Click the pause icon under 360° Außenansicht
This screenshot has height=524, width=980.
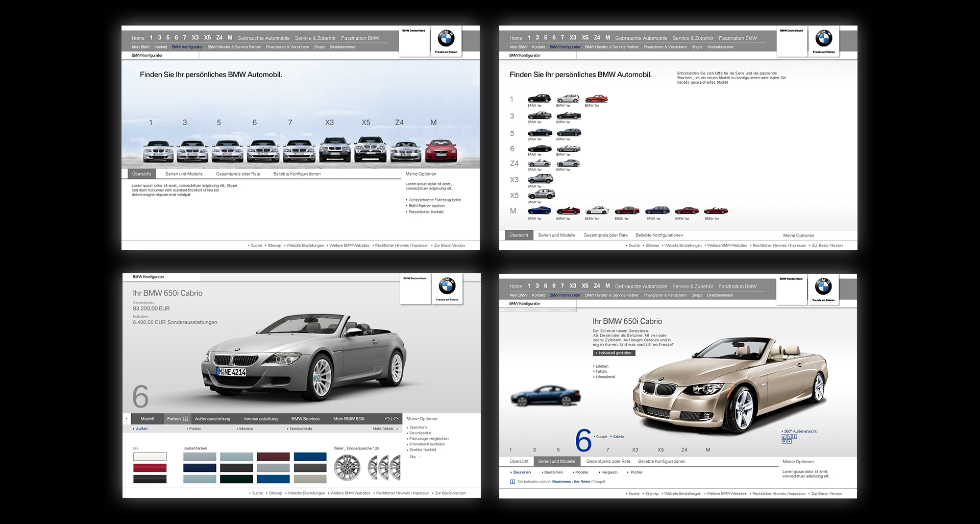coord(784,441)
